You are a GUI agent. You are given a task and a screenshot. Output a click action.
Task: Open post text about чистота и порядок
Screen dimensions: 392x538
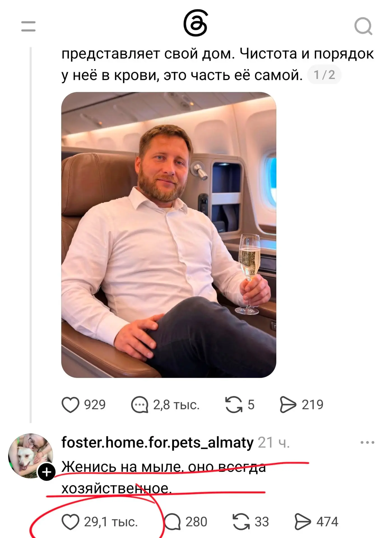pyautogui.click(x=217, y=64)
